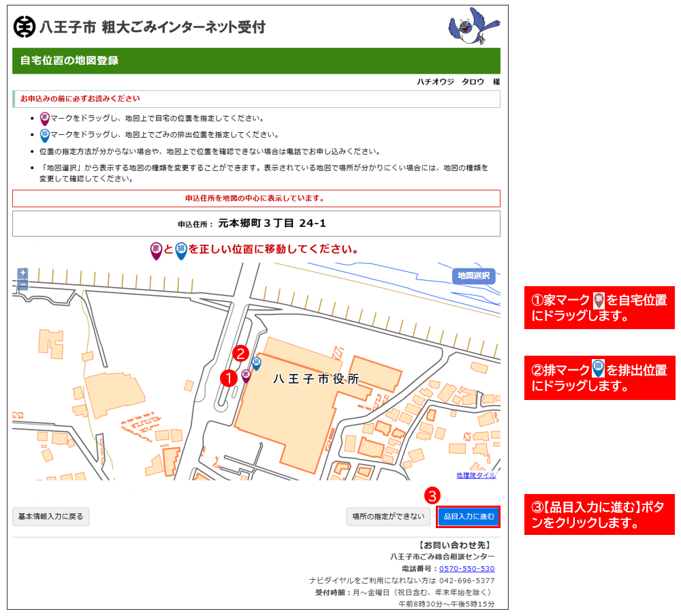Zoom out the map with minus button
Viewport: 681px width, 616px height.
coord(23,284)
